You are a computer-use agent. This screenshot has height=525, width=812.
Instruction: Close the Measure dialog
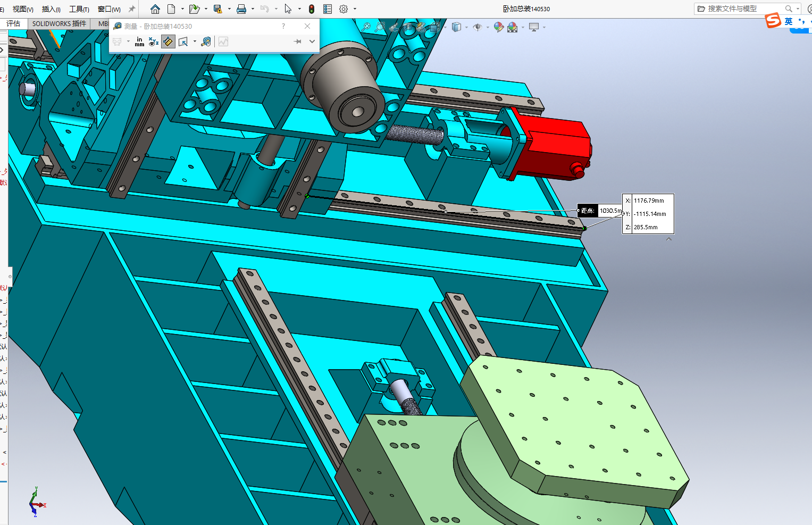coord(307,26)
